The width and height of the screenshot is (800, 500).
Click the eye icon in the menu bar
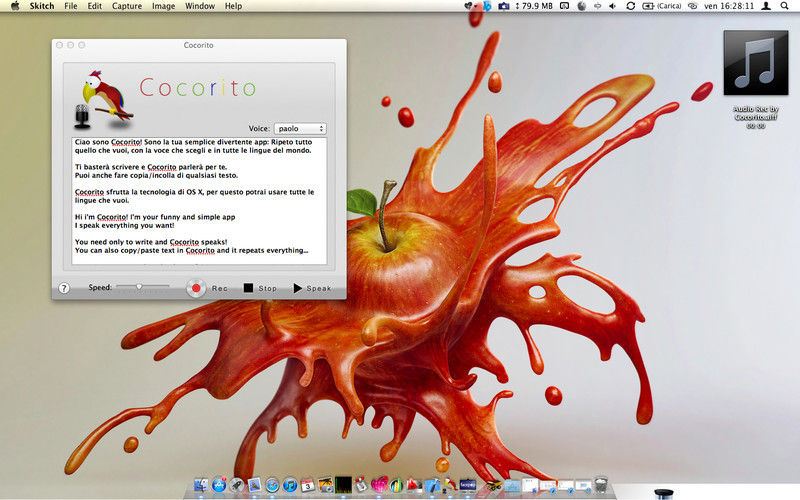point(692,6)
